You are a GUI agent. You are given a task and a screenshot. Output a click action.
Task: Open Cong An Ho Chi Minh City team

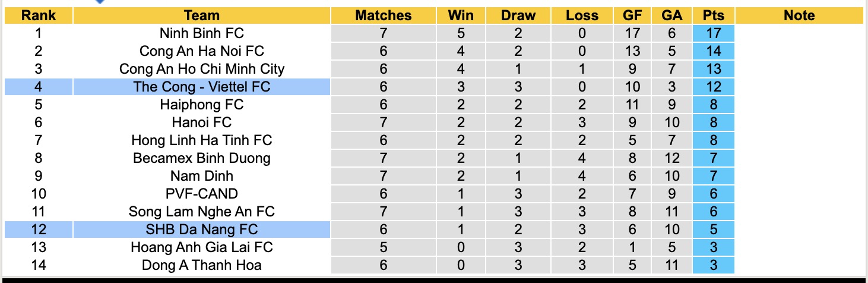coord(202,69)
